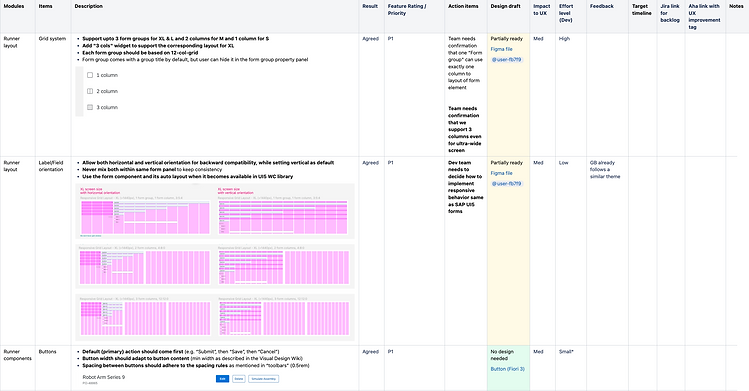
Task: Click the Action items column header
Action: coord(463,6)
